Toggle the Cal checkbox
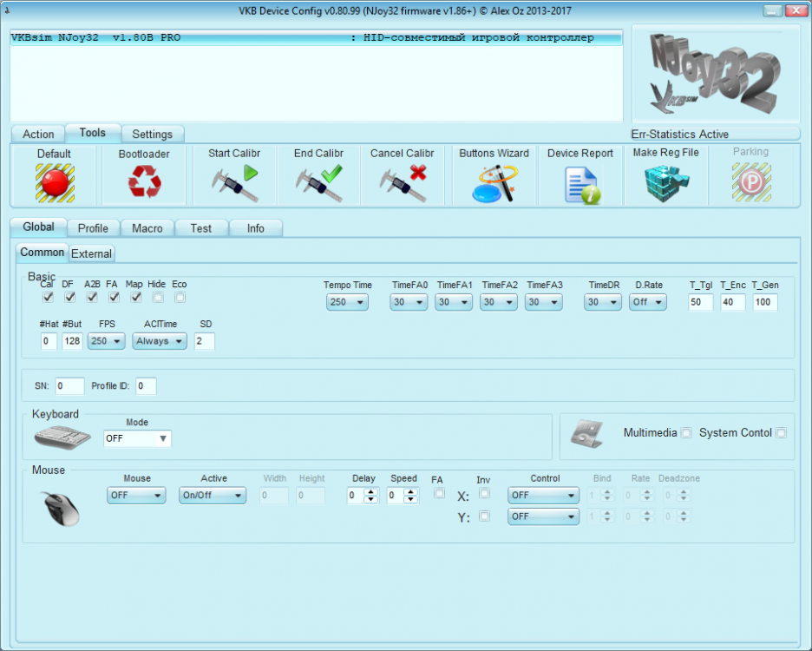The width and height of the screenshot is (812, 651). click(48, 298)
